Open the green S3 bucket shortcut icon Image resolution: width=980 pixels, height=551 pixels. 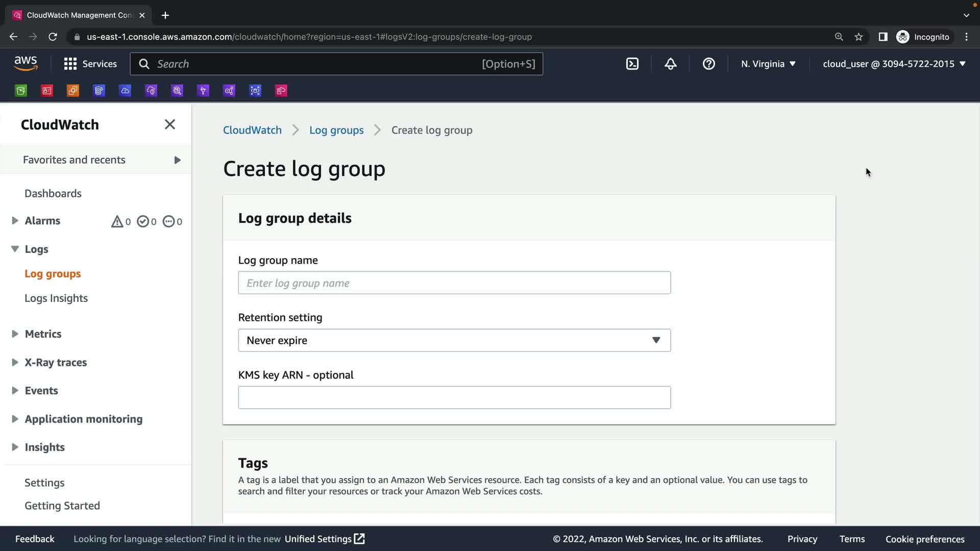(x=21, y=91)
